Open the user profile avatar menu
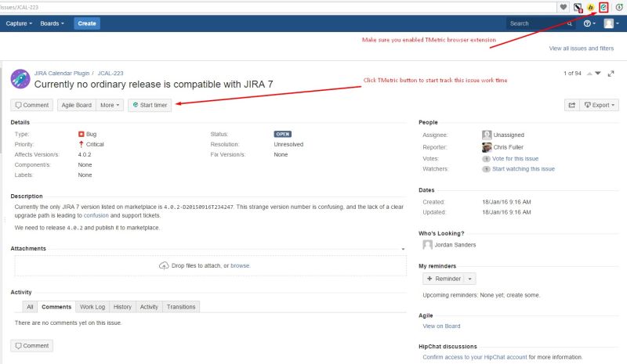The image size is (627, 364). coord(611,23)
